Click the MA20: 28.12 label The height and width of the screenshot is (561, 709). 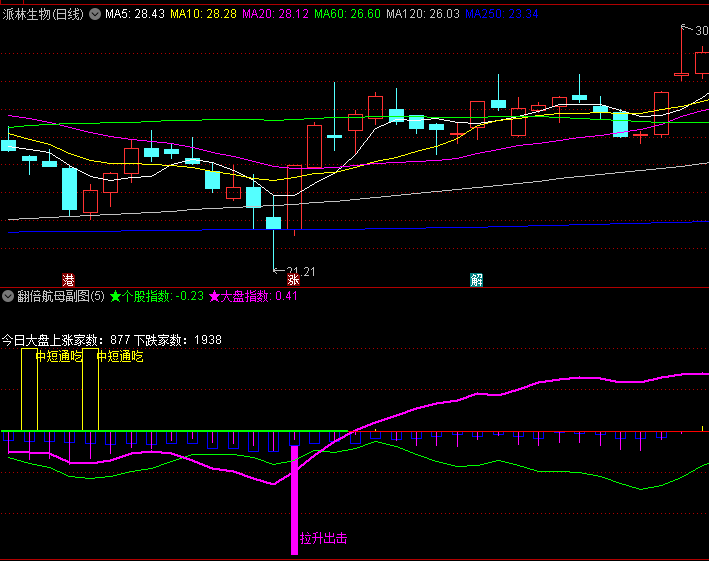(x=275, y=14)
